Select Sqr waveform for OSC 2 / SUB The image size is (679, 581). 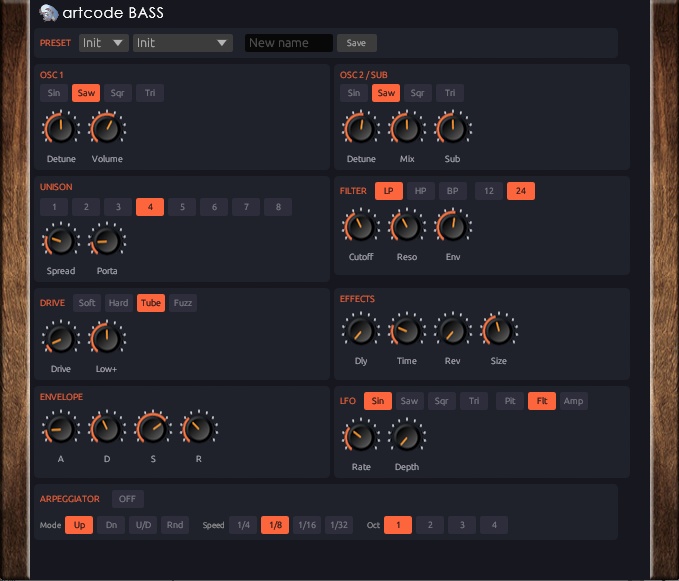tap(418, 93)
